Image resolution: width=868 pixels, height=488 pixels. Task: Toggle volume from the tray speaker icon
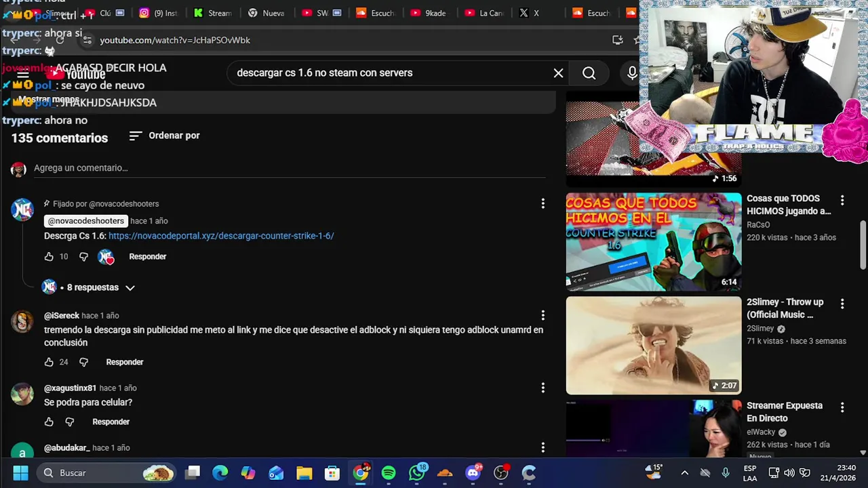(x=789, y=472)
